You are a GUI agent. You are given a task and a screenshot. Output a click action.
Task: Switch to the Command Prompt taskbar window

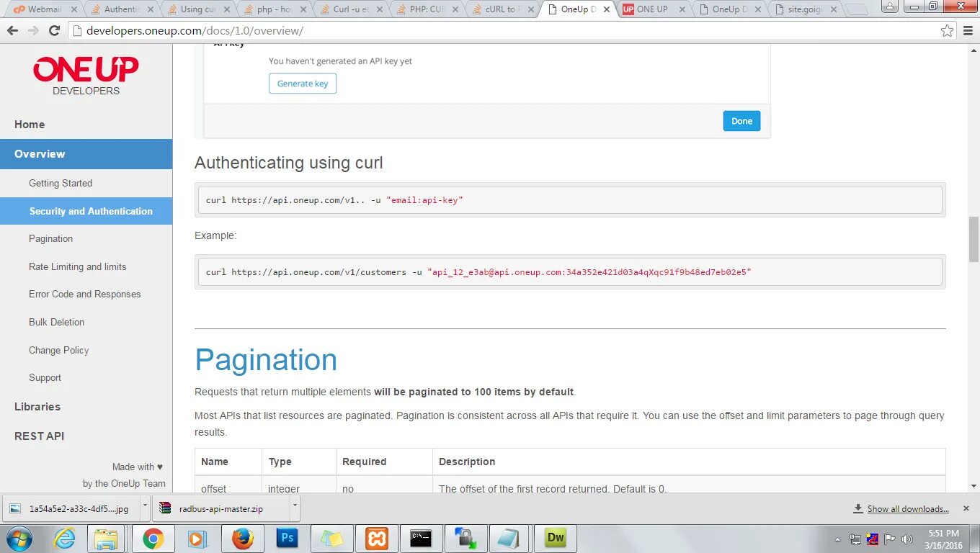coord(421,539)
